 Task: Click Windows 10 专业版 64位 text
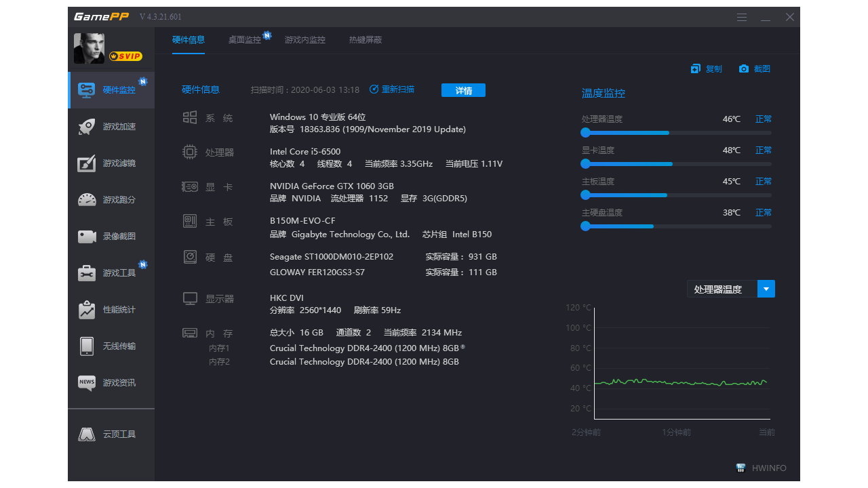tap(318, 117)
